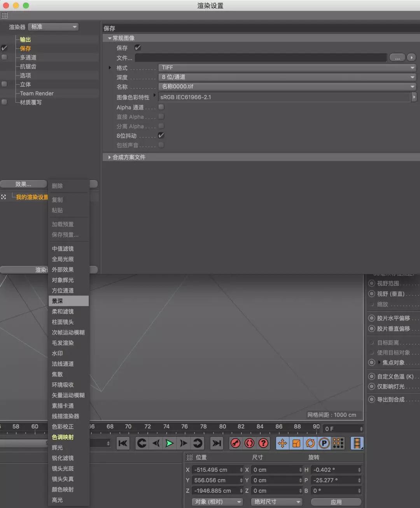The height and width of the screenshot is (508, 420).
Task: Click the grip dots icon under the title bar
Action: click(5, 16)
